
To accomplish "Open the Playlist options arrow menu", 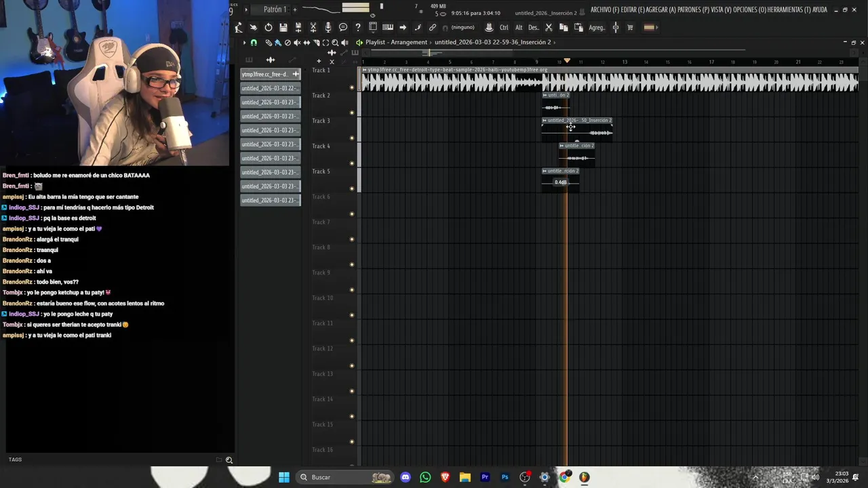I will click(244, 42).
